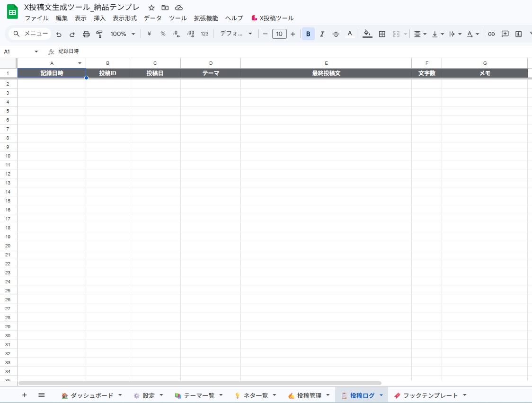The image size is (532, 403).
Task: Check the cloud save status icon
Action: tap(179, 8)
